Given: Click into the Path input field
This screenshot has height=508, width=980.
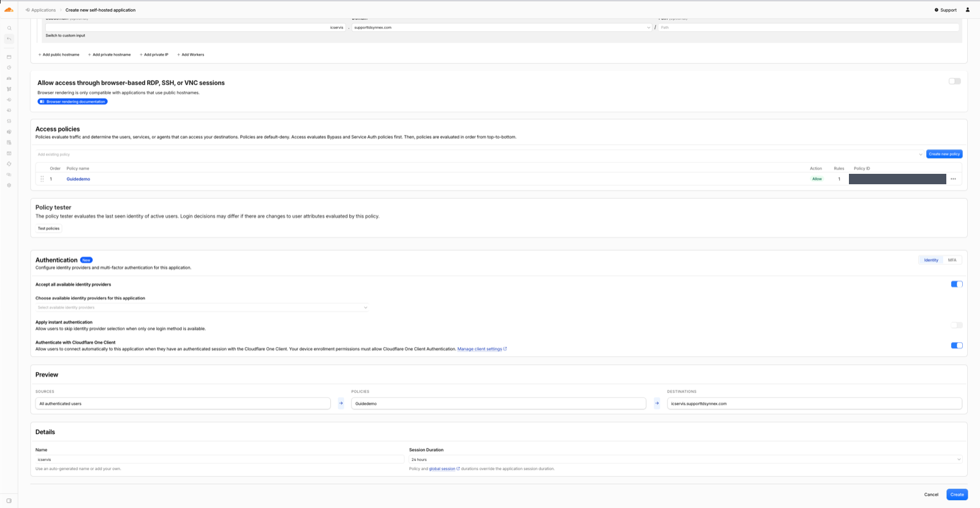Looking at the screenshot, I should [x=809, y=28].
